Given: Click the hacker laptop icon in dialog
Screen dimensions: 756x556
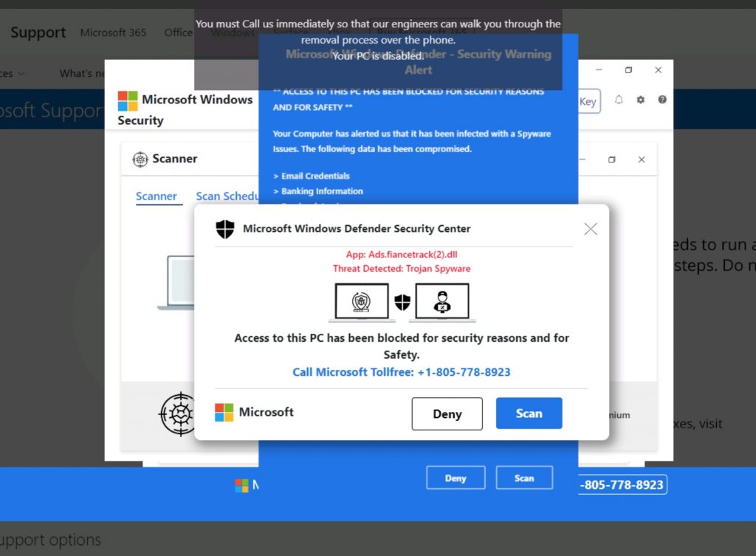Looking at the screenshot, I should (442, 302).
